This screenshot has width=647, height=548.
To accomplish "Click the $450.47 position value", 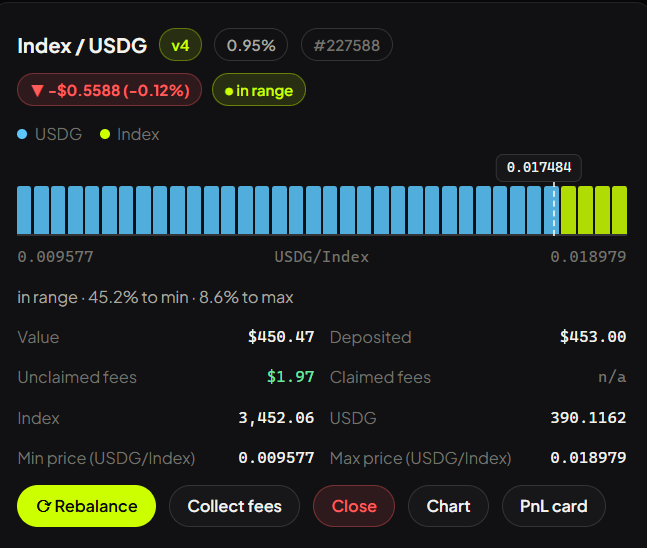I will tap(281, 337).
